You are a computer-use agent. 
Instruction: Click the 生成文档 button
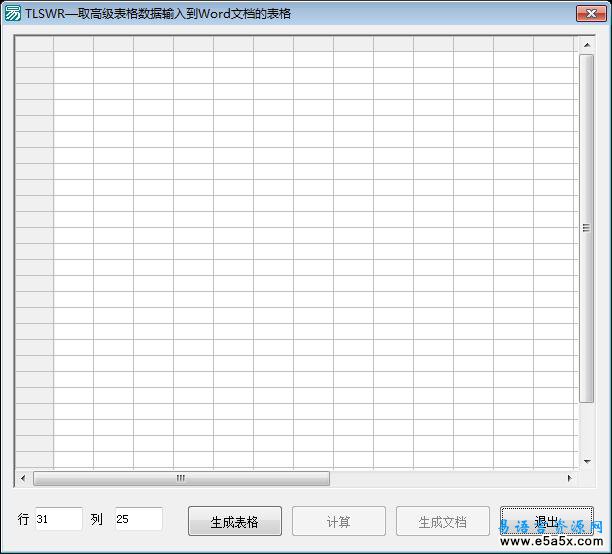[x=443, y=521]
